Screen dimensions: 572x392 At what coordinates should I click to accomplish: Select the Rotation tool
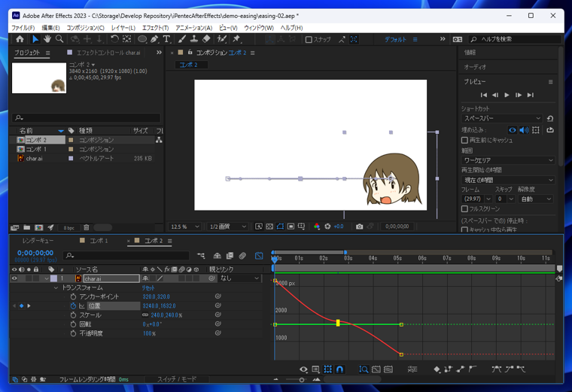(114, 39)
